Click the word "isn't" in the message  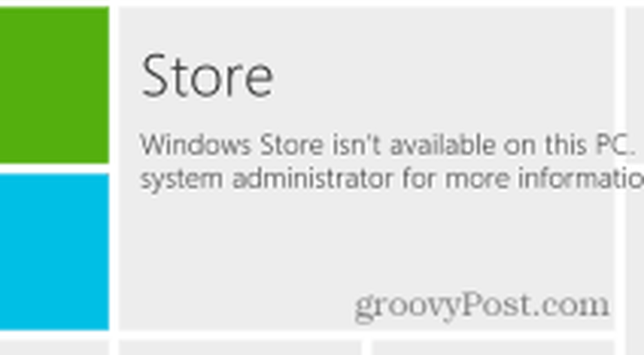coord(357,145)
